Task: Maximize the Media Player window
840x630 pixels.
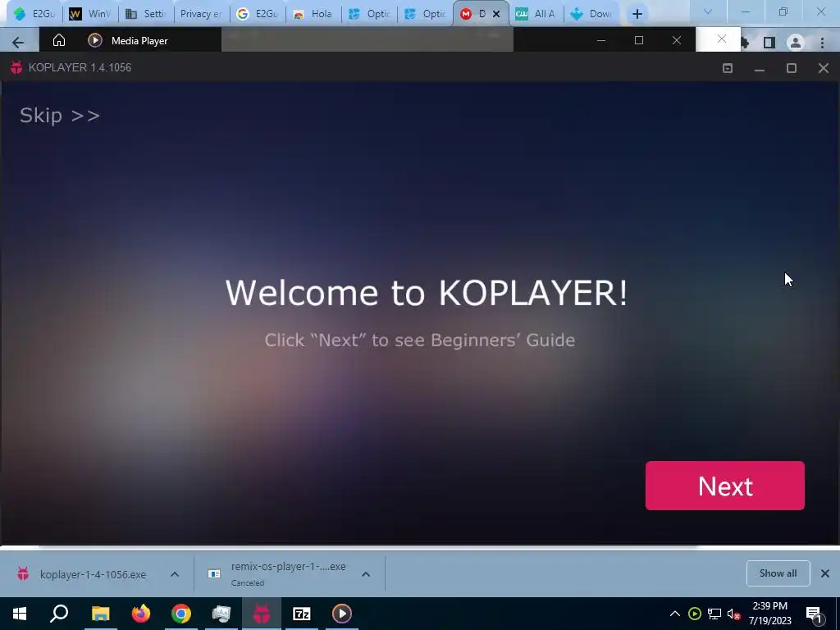Action: (x=638, y=40)
